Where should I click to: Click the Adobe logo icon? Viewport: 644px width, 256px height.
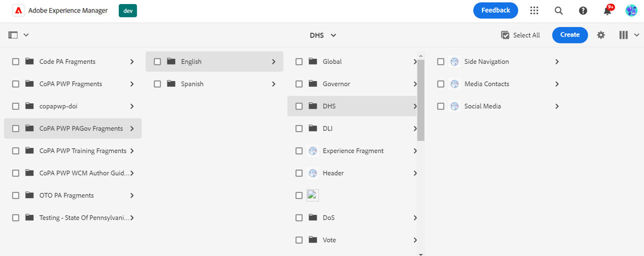tap(18, 11)
